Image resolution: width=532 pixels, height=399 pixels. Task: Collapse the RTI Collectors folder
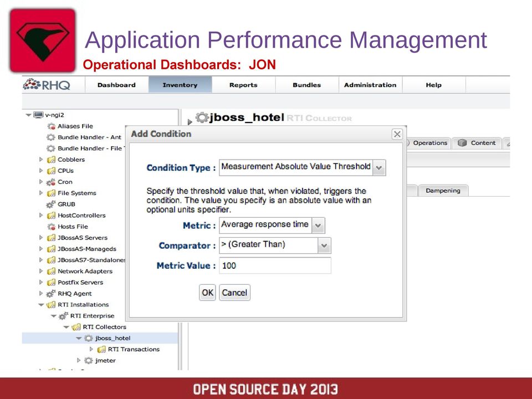pos(66,327)
